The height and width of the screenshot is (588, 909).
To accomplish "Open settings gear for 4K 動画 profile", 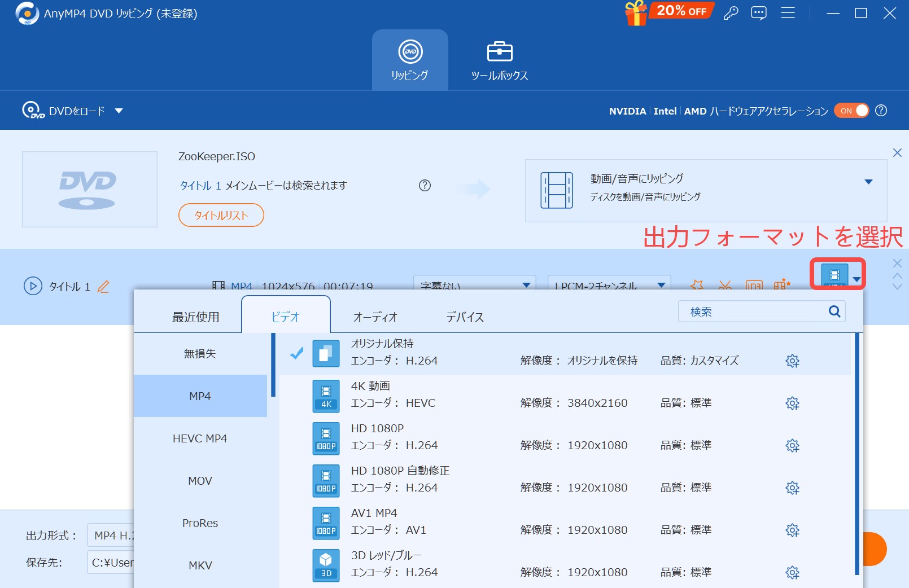I will point(792,403).
